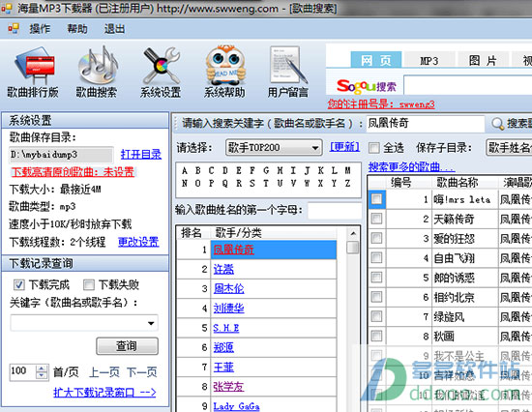Click the 您的注册号是 swweng3 link
This screenshot has width=532, height=412.
click(381, 104)
